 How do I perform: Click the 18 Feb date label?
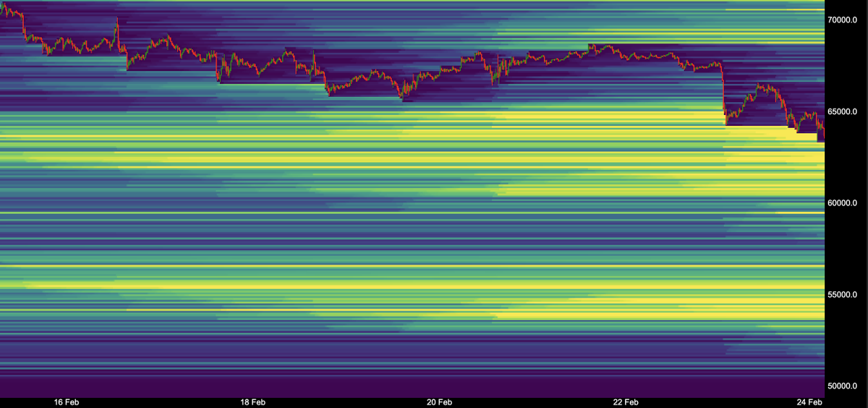tap(253, 401)
